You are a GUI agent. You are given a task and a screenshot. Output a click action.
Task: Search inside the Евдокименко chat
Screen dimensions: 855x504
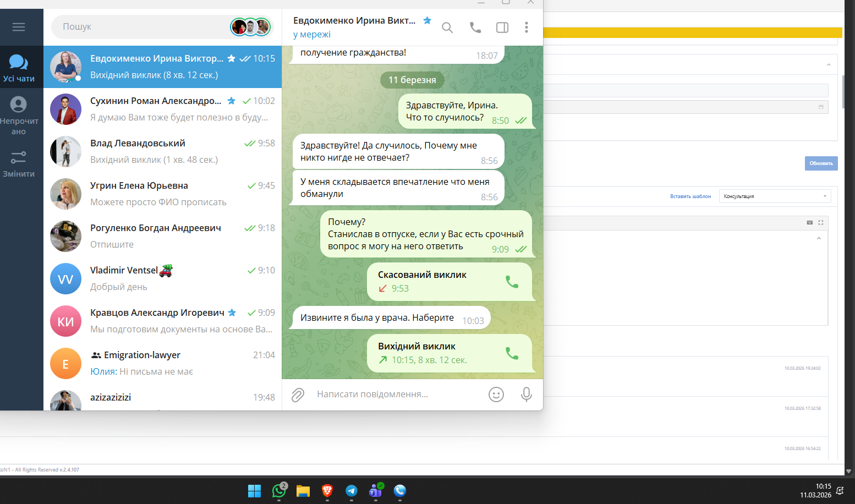click(447, 28)
